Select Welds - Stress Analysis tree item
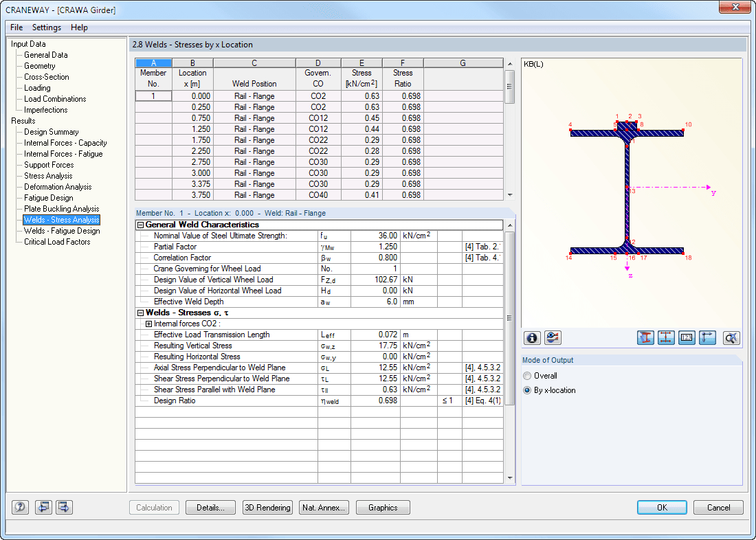This screenshot has width=756, height=540. point(62,220)
